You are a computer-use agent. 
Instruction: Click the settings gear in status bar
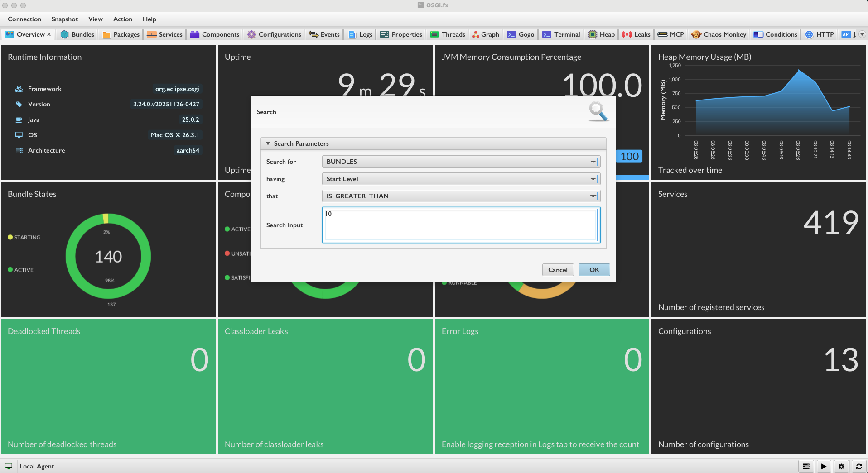pyautogui.click(x=841, y=466)
